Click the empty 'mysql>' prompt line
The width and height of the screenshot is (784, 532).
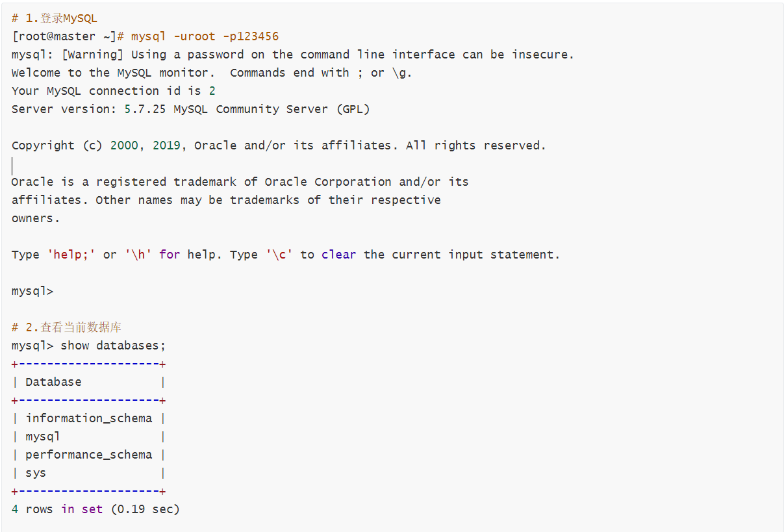[x=32, y=291]
